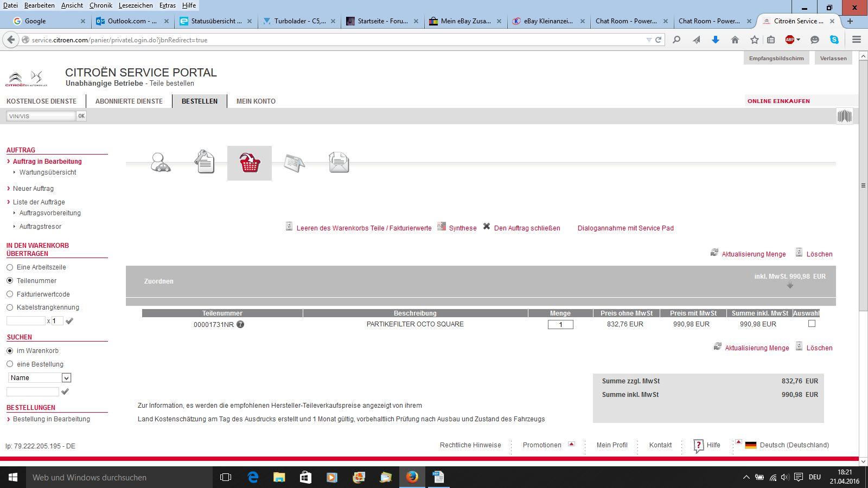The height and width of the screenshot is (488, 868).
Task: Open the Windows notification center icon
Action: click(x=799, y=477)
